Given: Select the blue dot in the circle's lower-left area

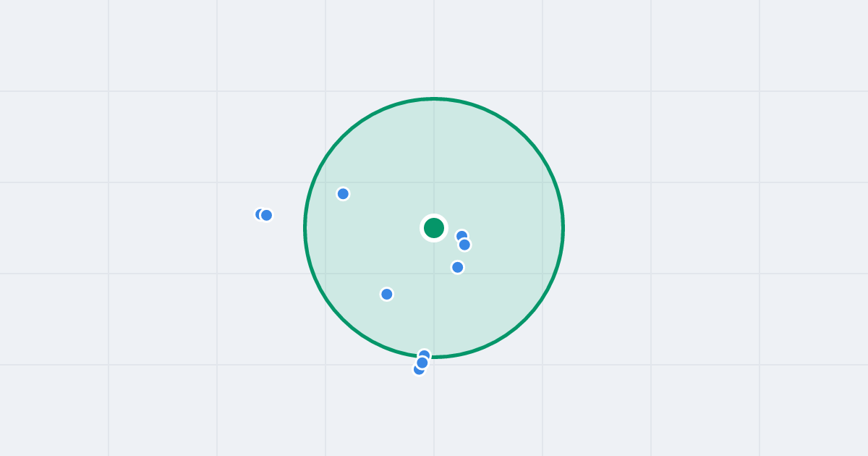Looking at the screenshot, I should point(387,294).
